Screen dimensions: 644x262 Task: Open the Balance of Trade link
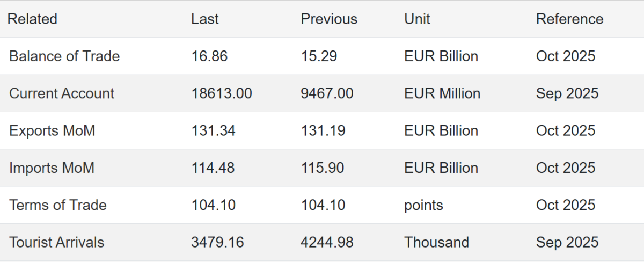(x=64, y=56)
